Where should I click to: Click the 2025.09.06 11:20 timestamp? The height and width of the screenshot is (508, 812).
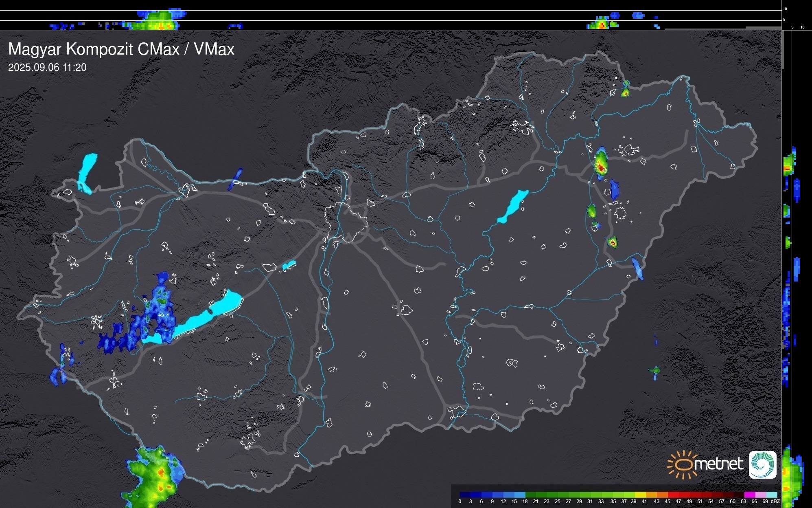(x=47, y=67)
